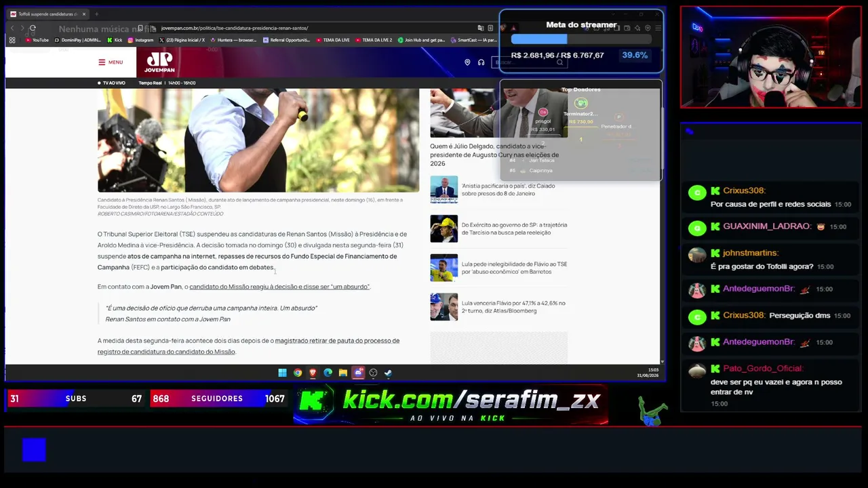Click the Jovem Pan logo
This screenshot has height=488, width=868.
tap(159, 62)
